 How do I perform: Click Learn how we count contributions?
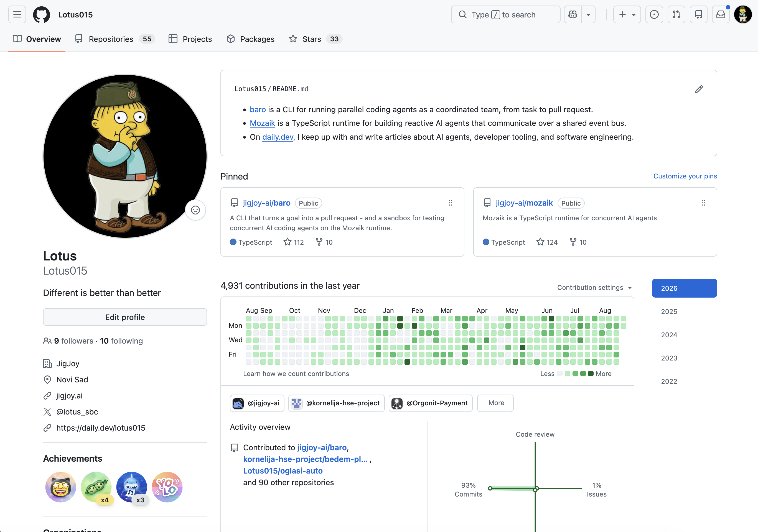pos(296,374)
